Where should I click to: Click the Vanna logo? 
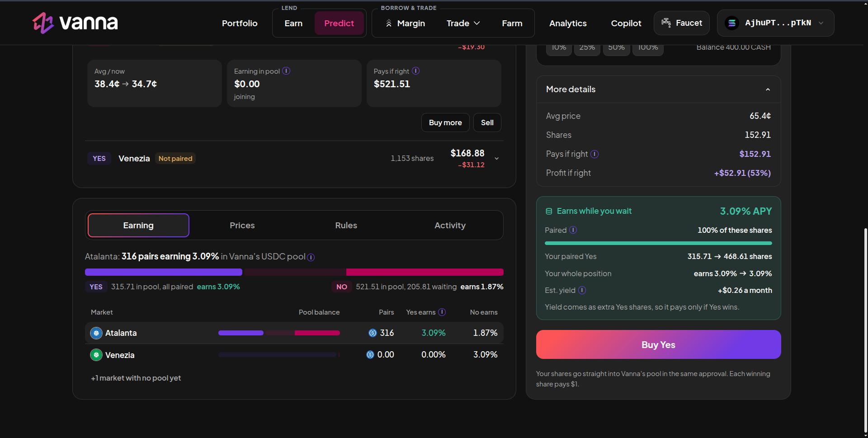coord(75,23)
